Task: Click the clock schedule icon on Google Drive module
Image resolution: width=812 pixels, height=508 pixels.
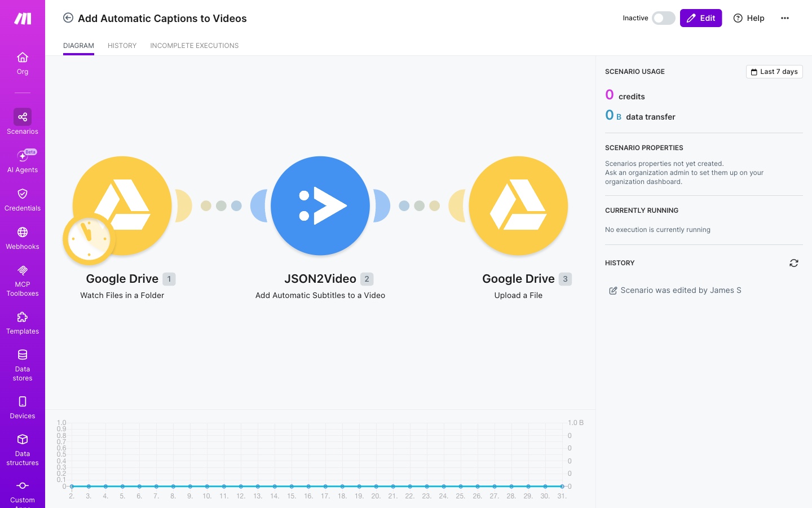Action: (x=89, y=239)
